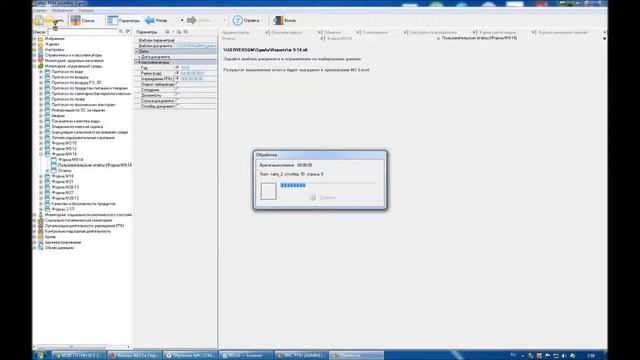Collapse the Форма №9-14 tree node
This screenshot has width=640, height=360.
pyautogui.click(x=41, y=154)
